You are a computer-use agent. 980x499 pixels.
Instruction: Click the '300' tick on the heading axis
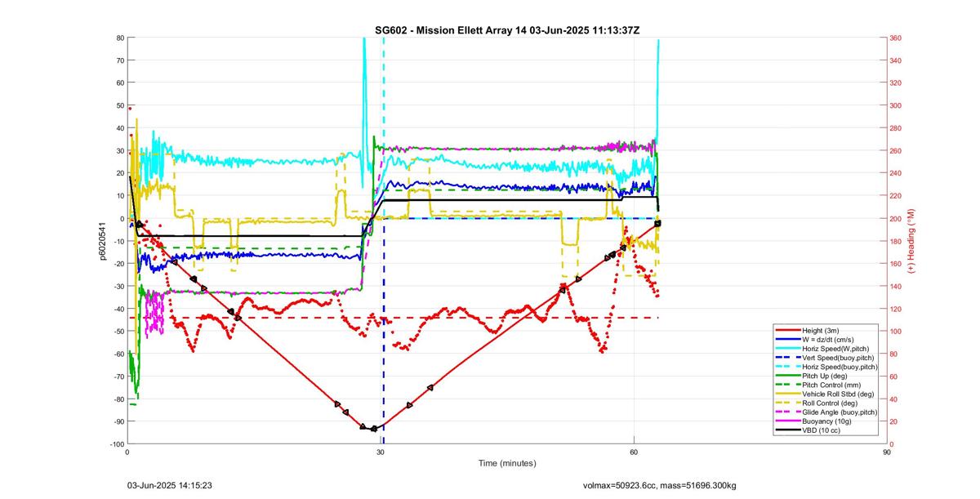tap(897, 105)
